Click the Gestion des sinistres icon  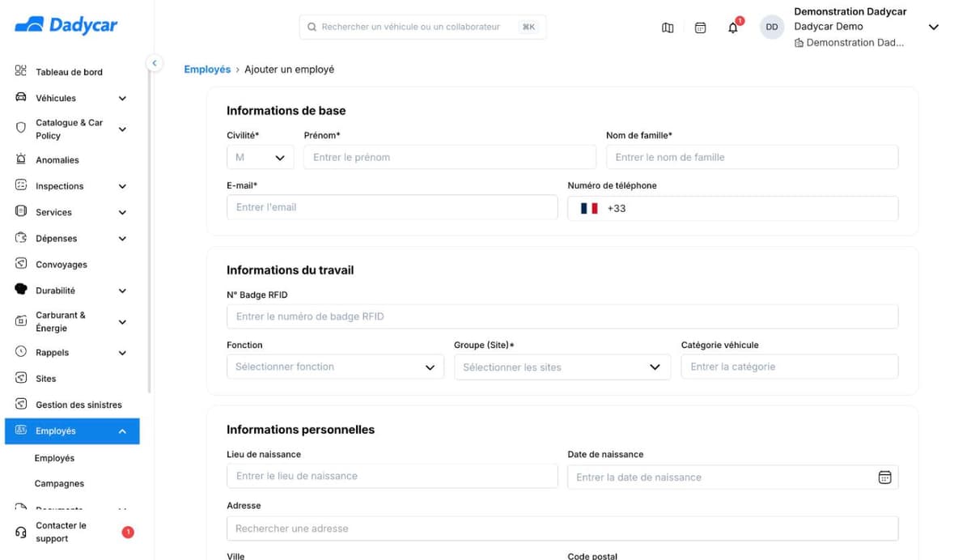[21, 404]
